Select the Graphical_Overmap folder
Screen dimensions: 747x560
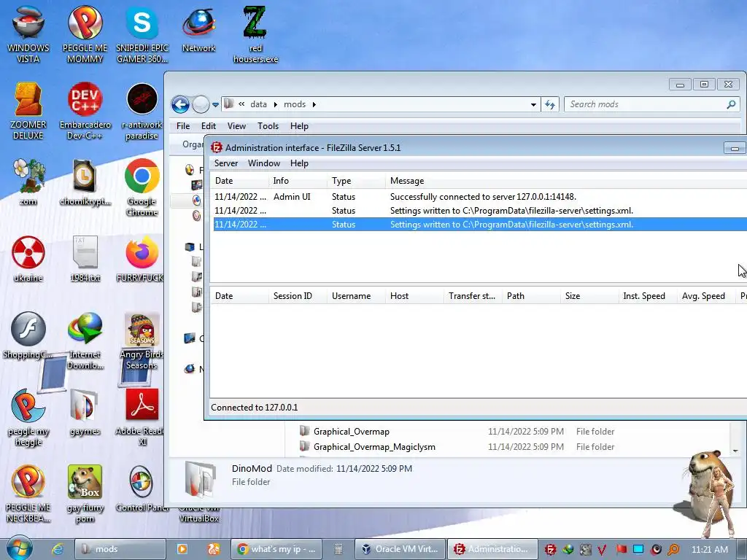(351, 432)
